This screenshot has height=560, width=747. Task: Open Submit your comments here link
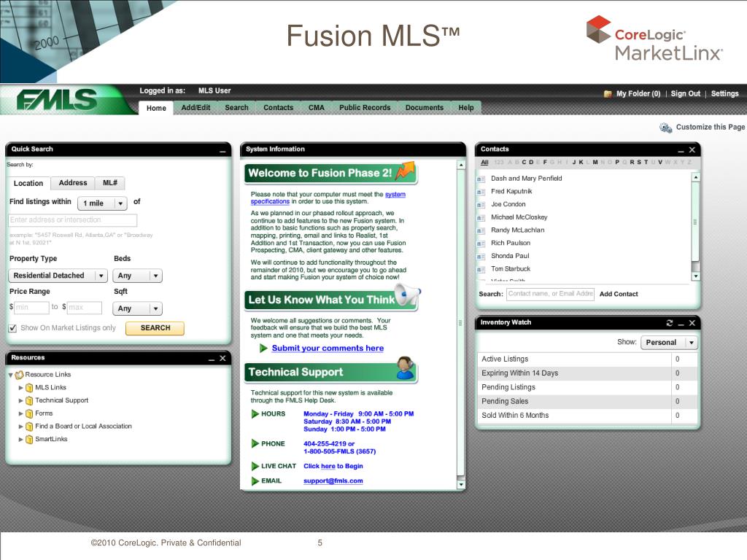pos(328,348)
